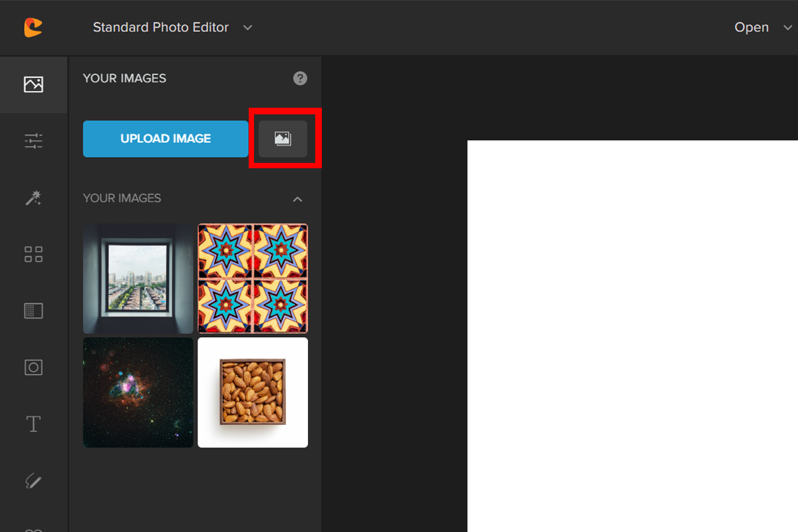Collapse the Your Images thumbnail section

[298, 199]
